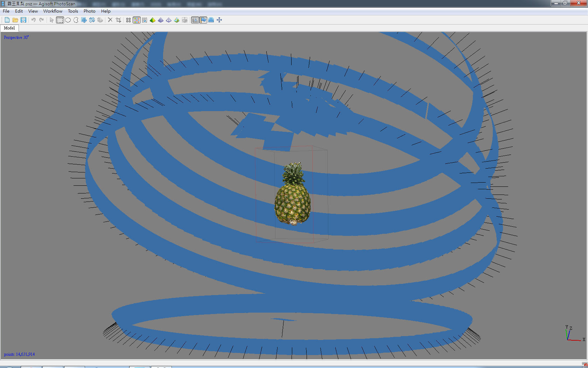
Task: Toggle the Rectangle selection tool
Action: (x=60, y=20)
